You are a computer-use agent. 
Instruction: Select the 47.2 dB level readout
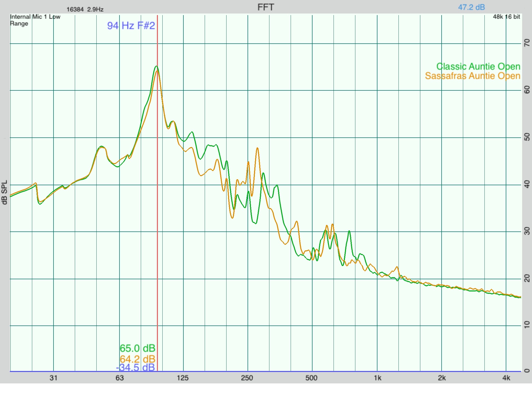pyautogui.click(x=471, y=7)
